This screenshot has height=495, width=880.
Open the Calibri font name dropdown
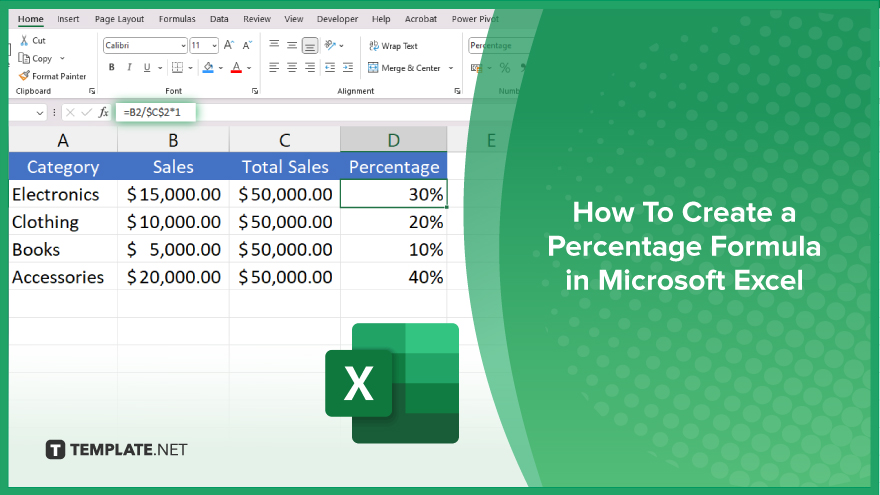[183, 45]
